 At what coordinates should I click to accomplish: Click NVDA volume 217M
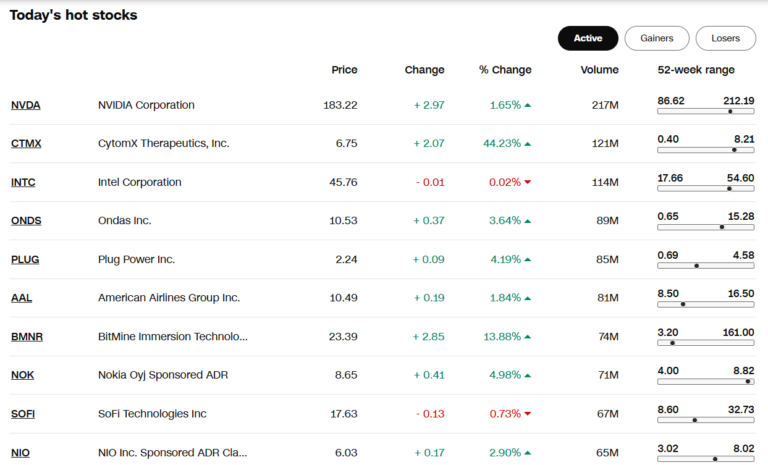pyautogui.click(x=605, y=105)
